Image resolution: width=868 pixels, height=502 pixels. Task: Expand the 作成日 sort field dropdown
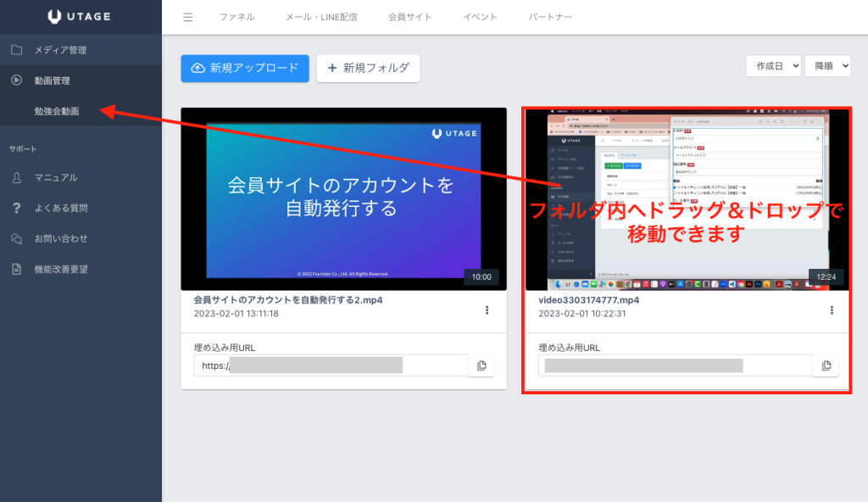pos(773,66)
